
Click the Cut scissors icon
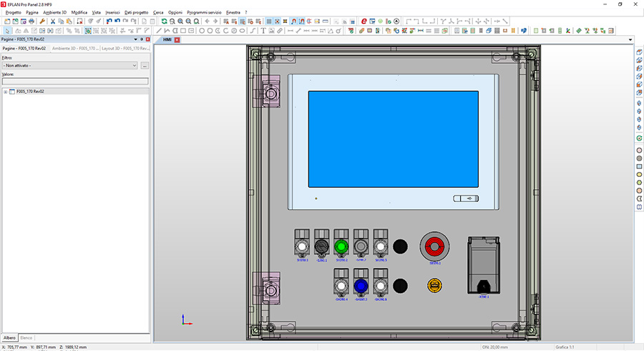(x=52, y=21)
